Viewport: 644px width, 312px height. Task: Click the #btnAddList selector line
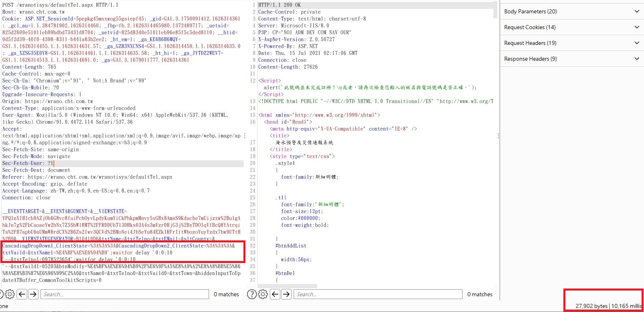click(x=291, y=246)
